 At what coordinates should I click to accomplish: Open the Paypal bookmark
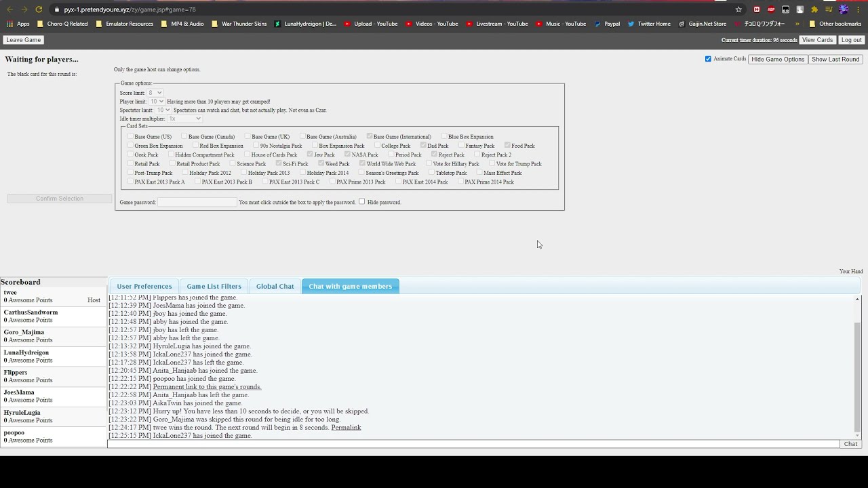pos(607,24)
